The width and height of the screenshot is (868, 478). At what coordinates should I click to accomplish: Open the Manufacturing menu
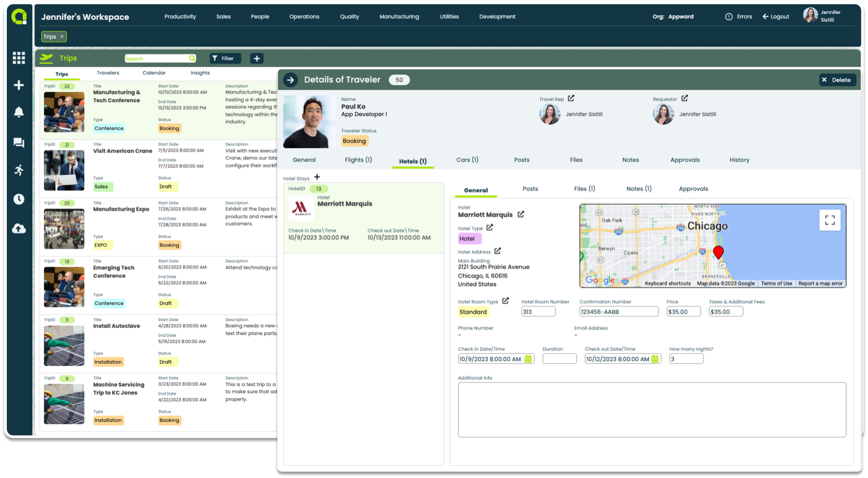click(399, 17)
